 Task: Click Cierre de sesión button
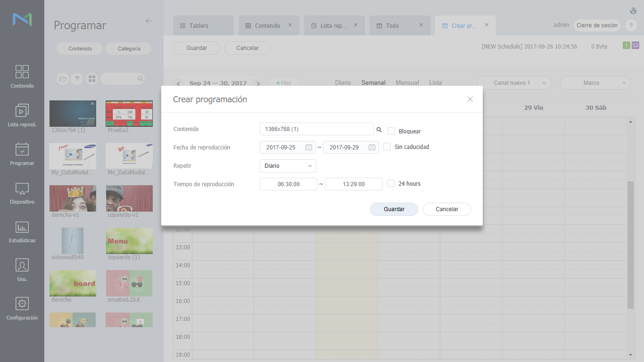tap(597, 25)
